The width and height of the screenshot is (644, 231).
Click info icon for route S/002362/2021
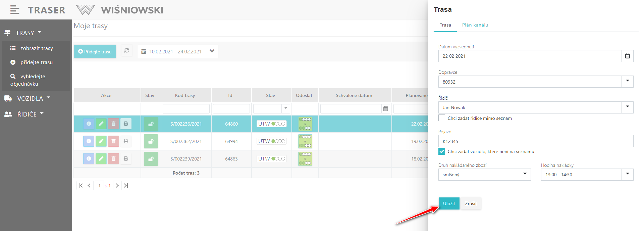[89, 141]
